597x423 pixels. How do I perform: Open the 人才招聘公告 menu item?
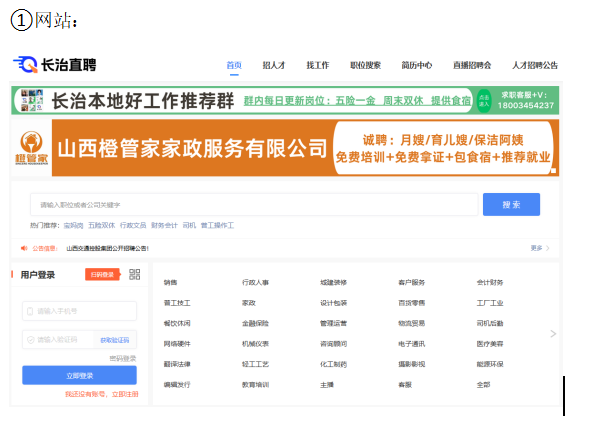click(x=535, y=65)
